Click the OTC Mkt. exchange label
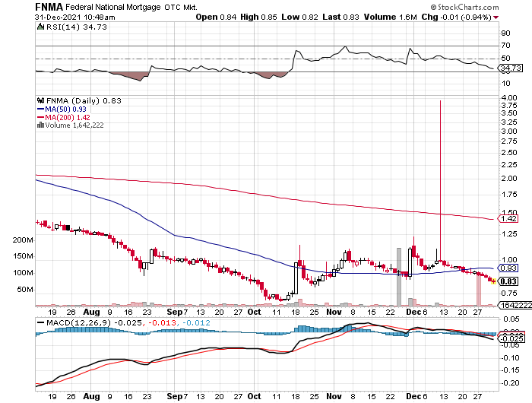532x403 pixels. click(x=181, y=7)
